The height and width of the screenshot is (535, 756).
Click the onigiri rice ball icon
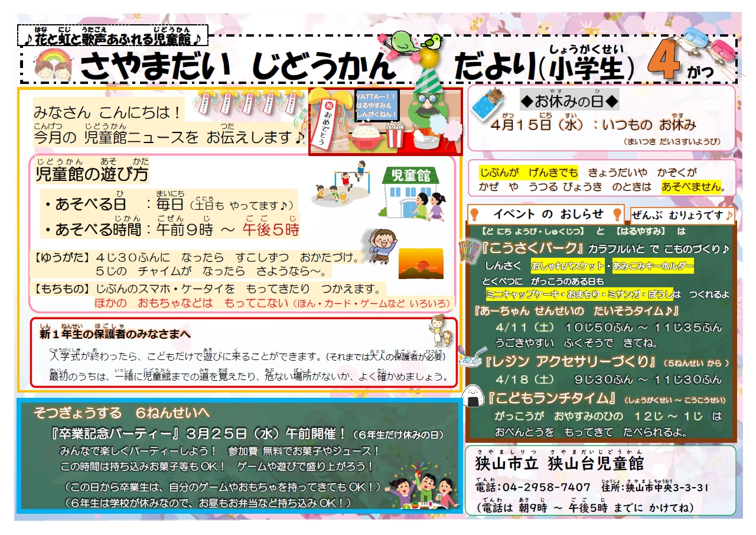point(474,394)
